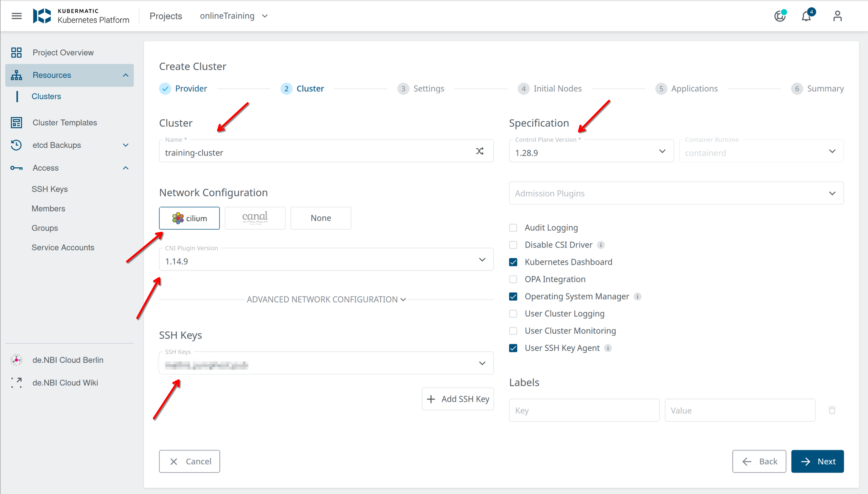Click the Next button
Image resolution: width=868 pixels, height=494 pixels.
pos(817,461)
